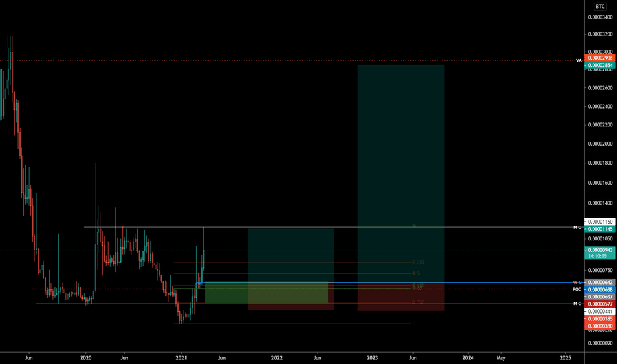Click the May label on time axis
Screen dimensions: 617x364
(501, 358)
